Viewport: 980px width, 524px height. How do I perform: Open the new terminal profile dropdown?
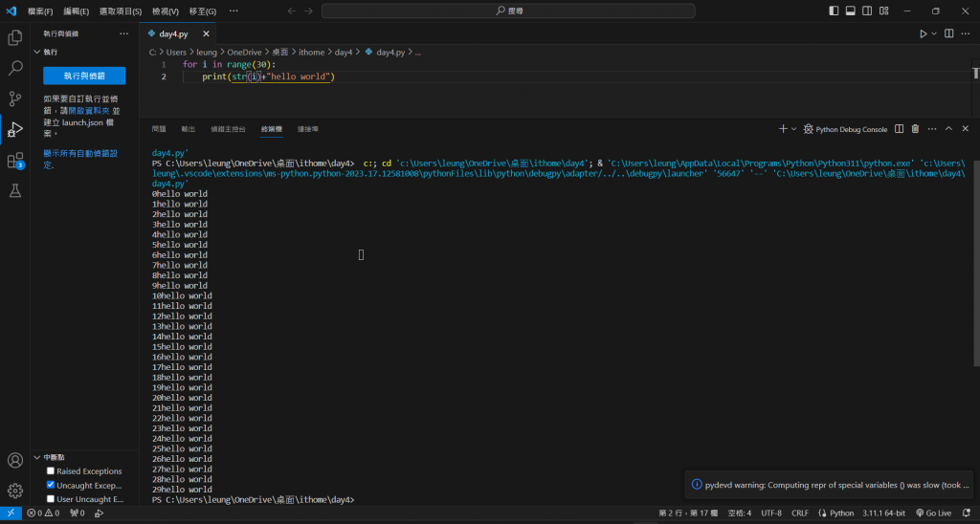coord(793,129)
